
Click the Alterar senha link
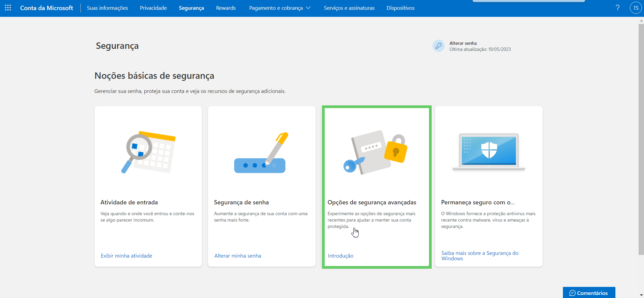pos(463,43)
